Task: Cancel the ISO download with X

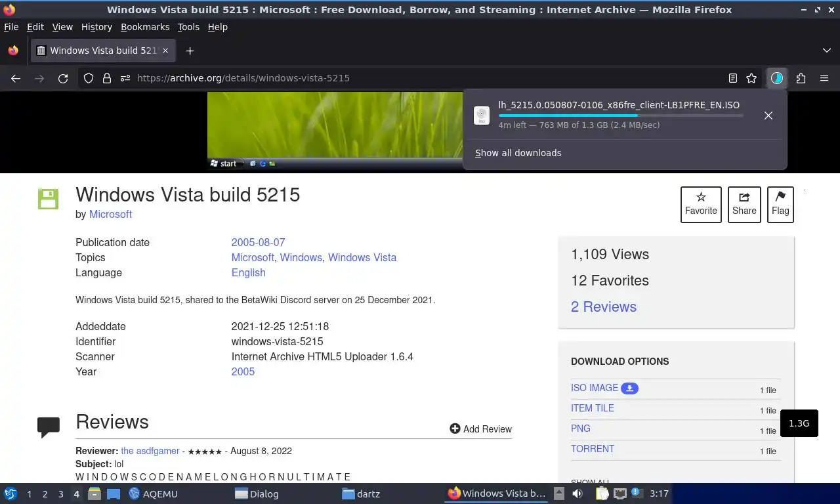Action: (x=768, y=115)
